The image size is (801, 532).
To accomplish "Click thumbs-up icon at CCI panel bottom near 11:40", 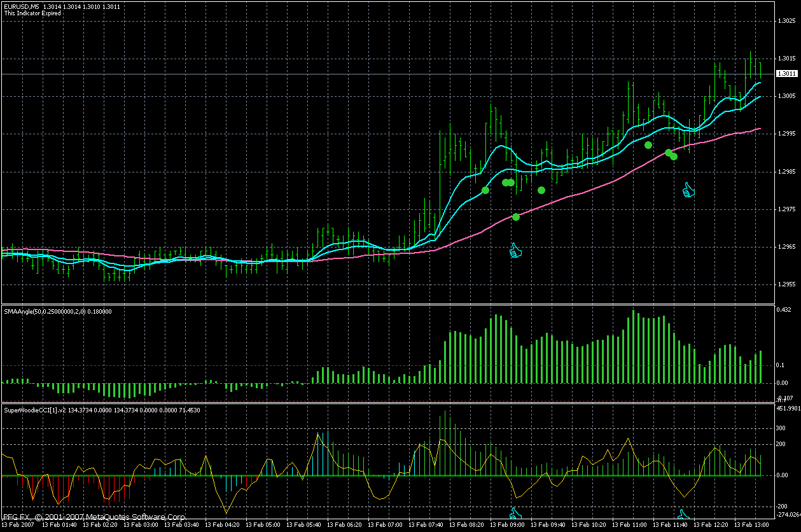I will point(684,514).
